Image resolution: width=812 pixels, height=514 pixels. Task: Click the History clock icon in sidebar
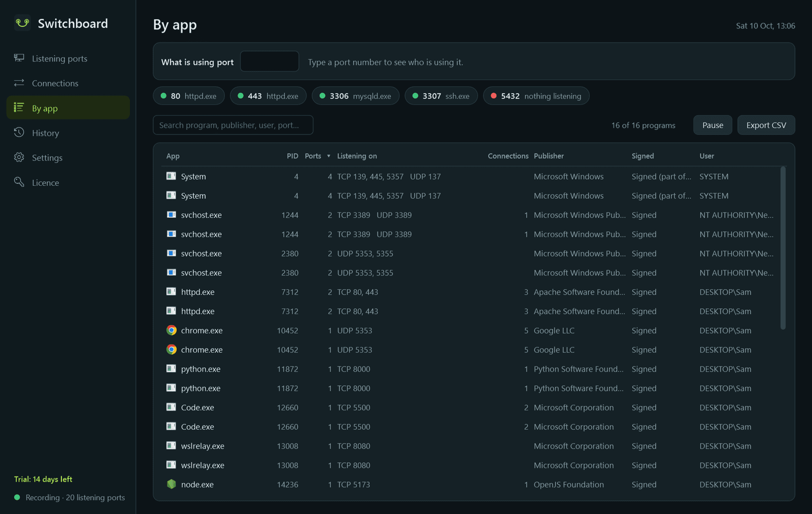[x=19, y=132]
